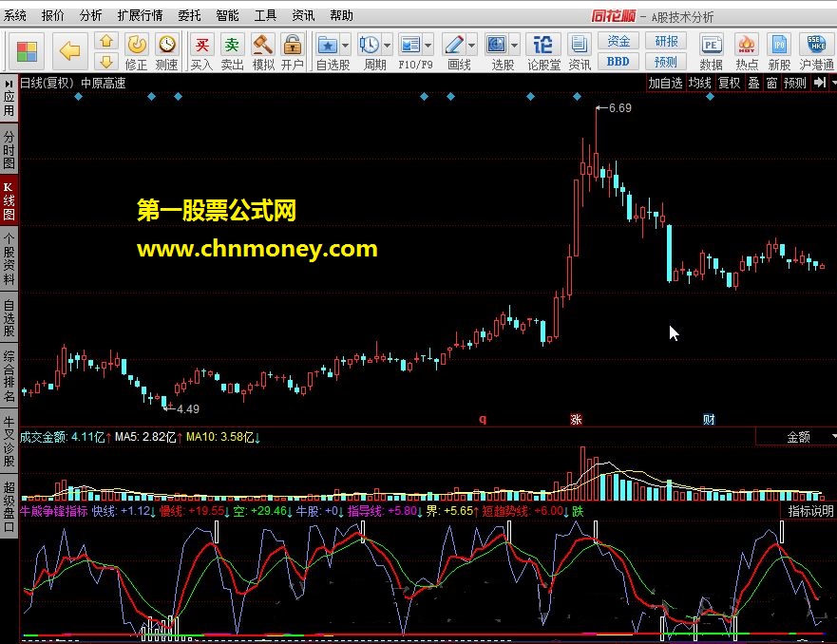Open the 选股 stock picker icon
The height and width of the screenshot is (644, 837).
[x=497, y=45]
